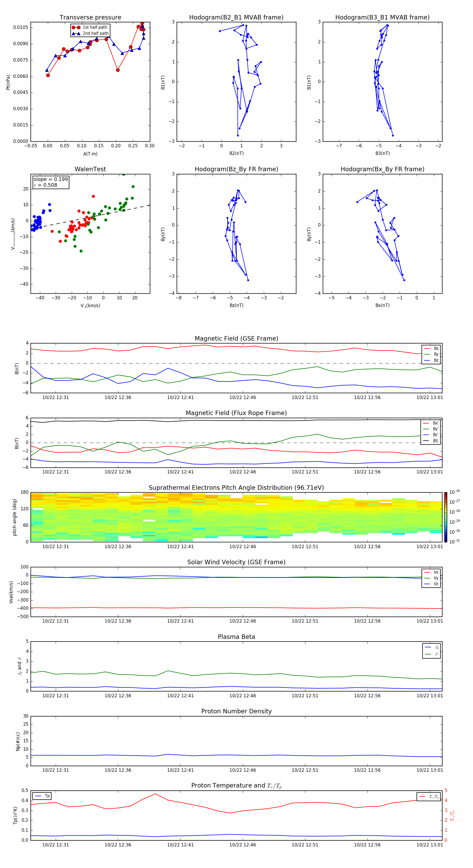
Task: Click the "Pt(nPa)" y-axis label
Action: tap(8, 82)
